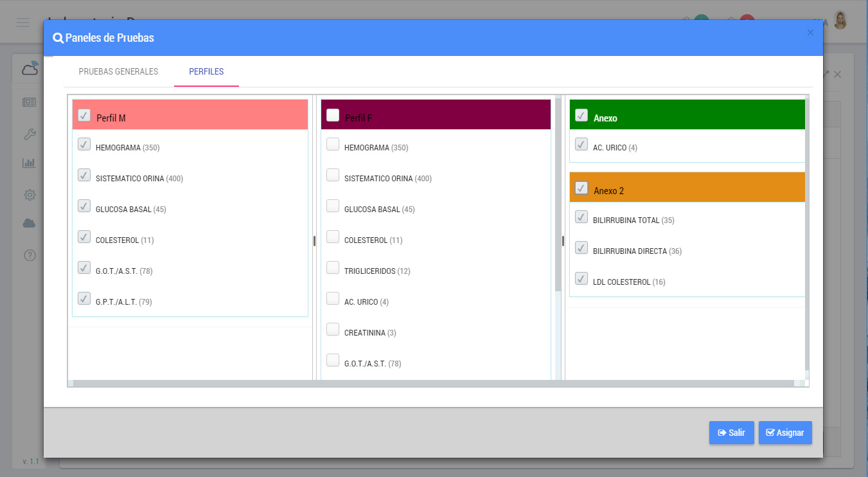The width and height of the screenshot is (868, 477).
Task: Click the user avatar picture
Action: coord(840,21)
